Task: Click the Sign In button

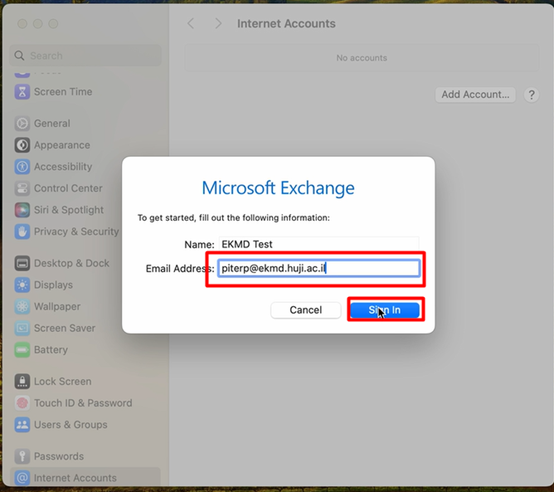Action: pyautogui.click(x=385, y=310)
